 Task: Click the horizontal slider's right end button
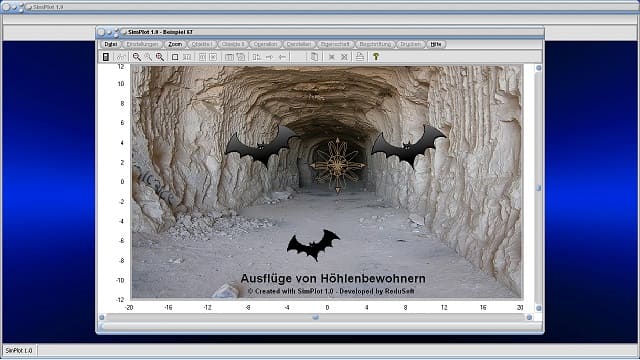[529, 317]
